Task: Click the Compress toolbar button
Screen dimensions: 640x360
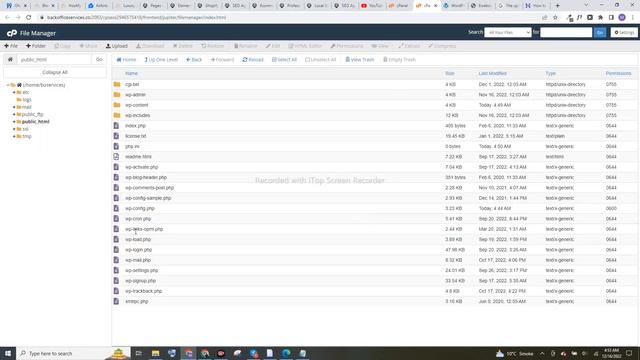Action: point(442,46)
